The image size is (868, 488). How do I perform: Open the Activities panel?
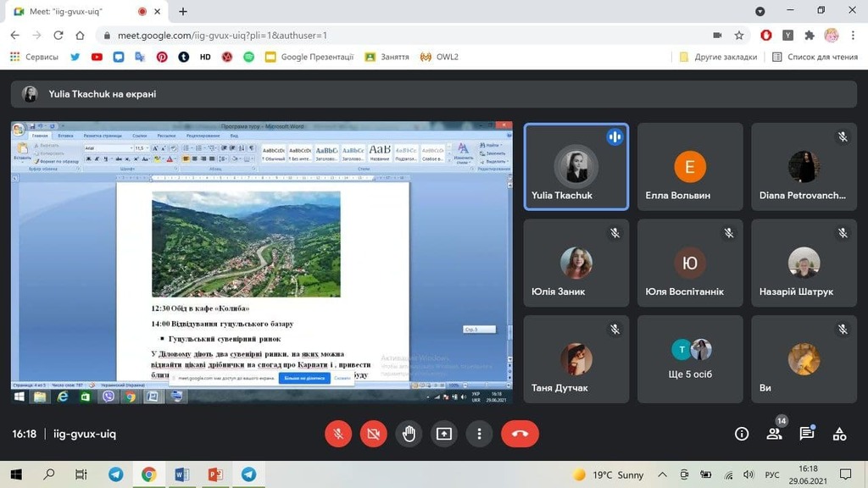(x=839, y=434)
